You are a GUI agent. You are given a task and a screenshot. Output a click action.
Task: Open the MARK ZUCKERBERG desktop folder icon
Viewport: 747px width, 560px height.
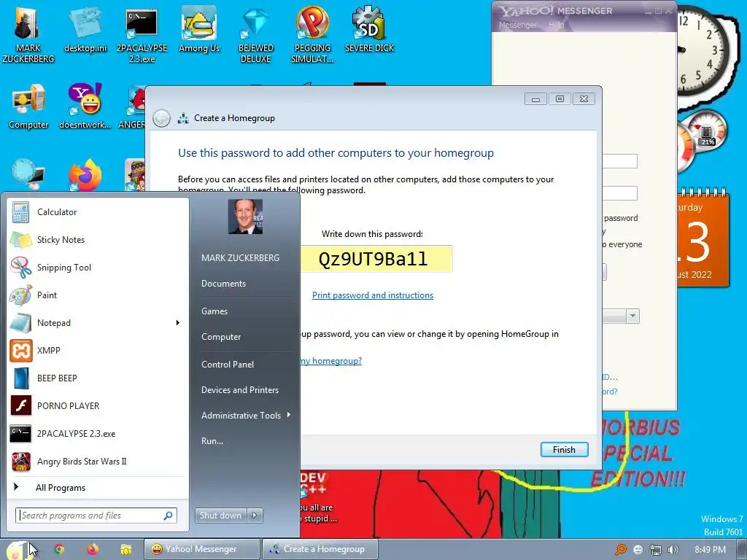pyautogui.click(x=28, y=34)
